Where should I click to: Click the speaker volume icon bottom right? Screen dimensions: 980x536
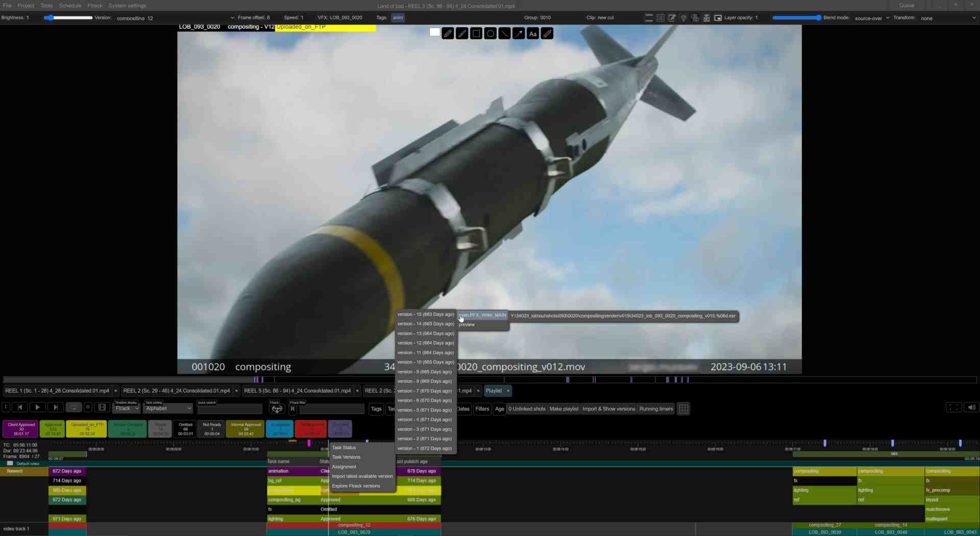click(x=971, y=407)
